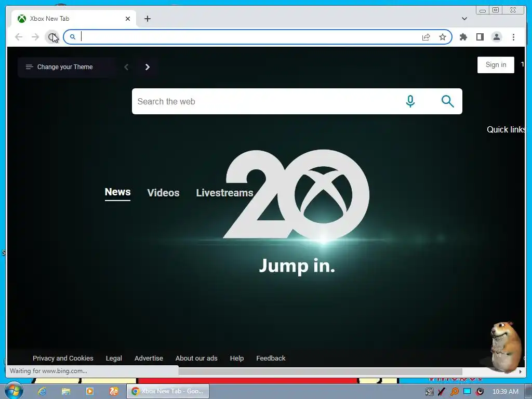Open the Privacy and Cookies link
532x399 pixels.
pos(63,358)
